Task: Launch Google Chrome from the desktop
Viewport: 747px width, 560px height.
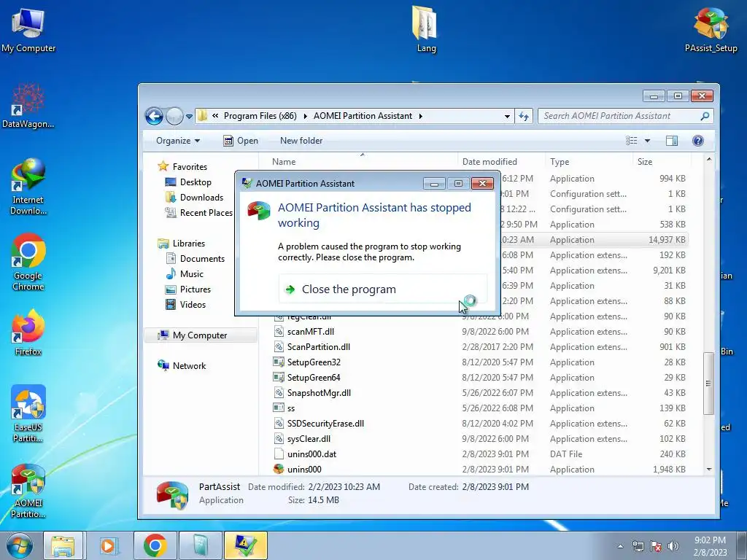Action: click(x=28, y=262)
